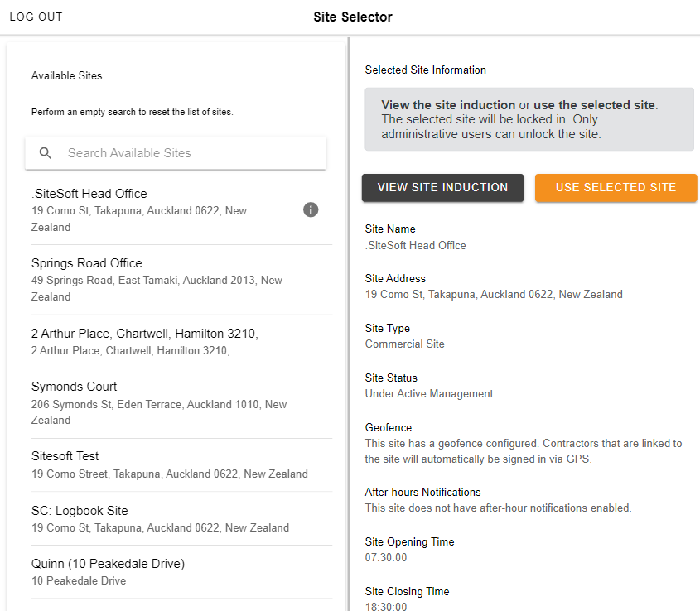This screenshot has height=611, width=700.
Task: Focus the Search Available Sites field
Action: click(x=191, y=153)
